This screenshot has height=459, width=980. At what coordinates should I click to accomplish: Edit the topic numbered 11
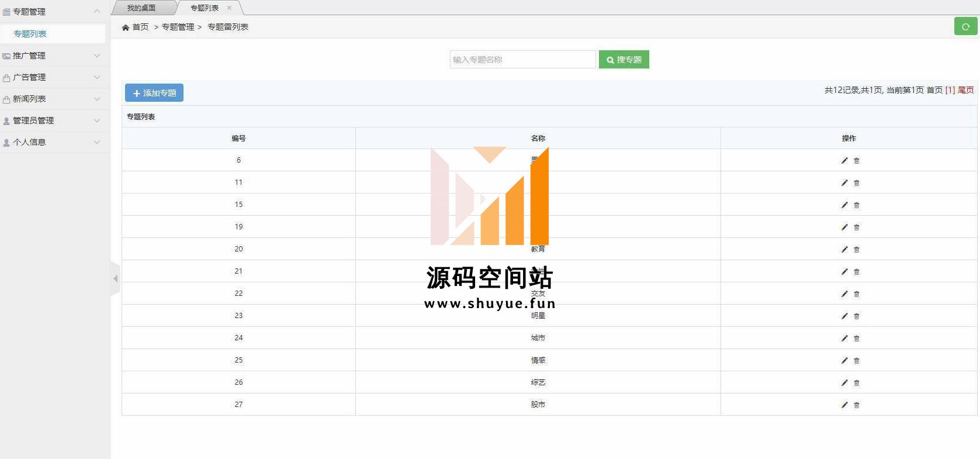pyautogui.click(x=844, y=182)
